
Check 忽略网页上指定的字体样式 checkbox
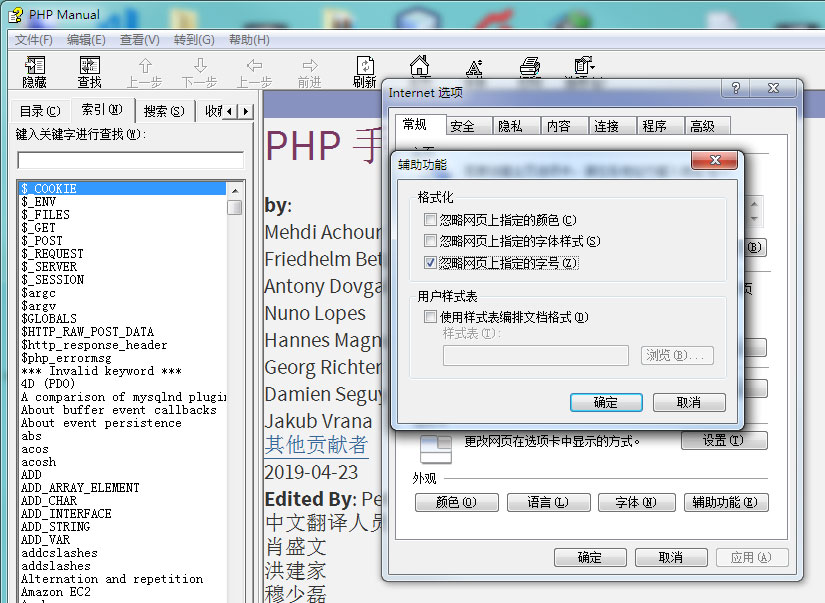click(x=430, y=241)
